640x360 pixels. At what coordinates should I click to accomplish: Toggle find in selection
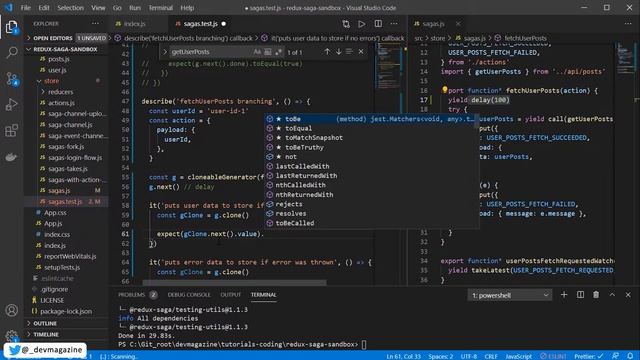(349, 52)
